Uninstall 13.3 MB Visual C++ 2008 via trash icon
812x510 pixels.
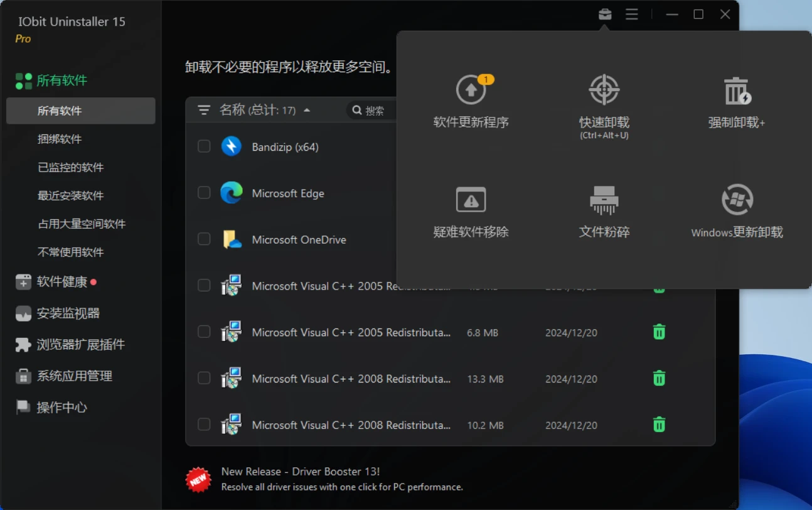(659, 378)
